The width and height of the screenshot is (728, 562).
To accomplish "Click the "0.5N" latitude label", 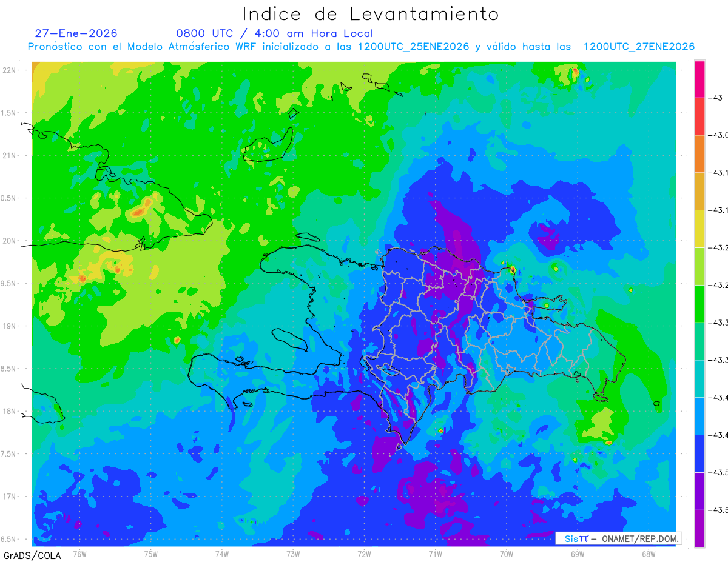I will (8, 198).
